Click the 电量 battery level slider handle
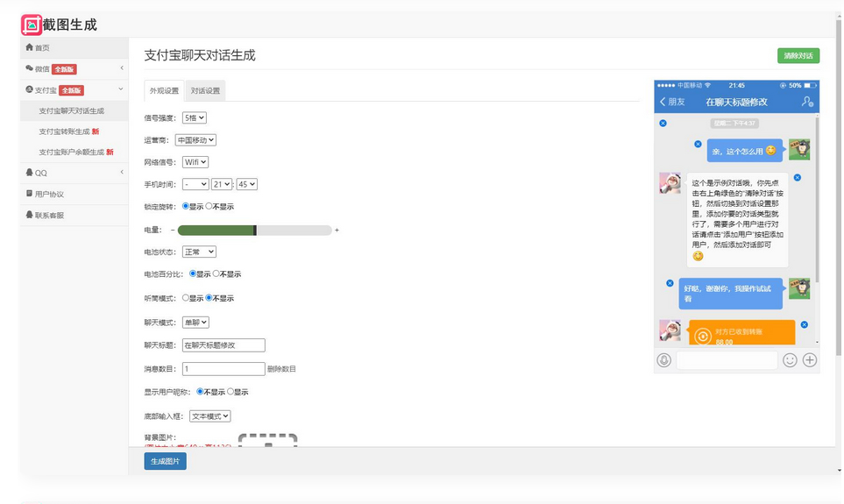 coord(255,231)
